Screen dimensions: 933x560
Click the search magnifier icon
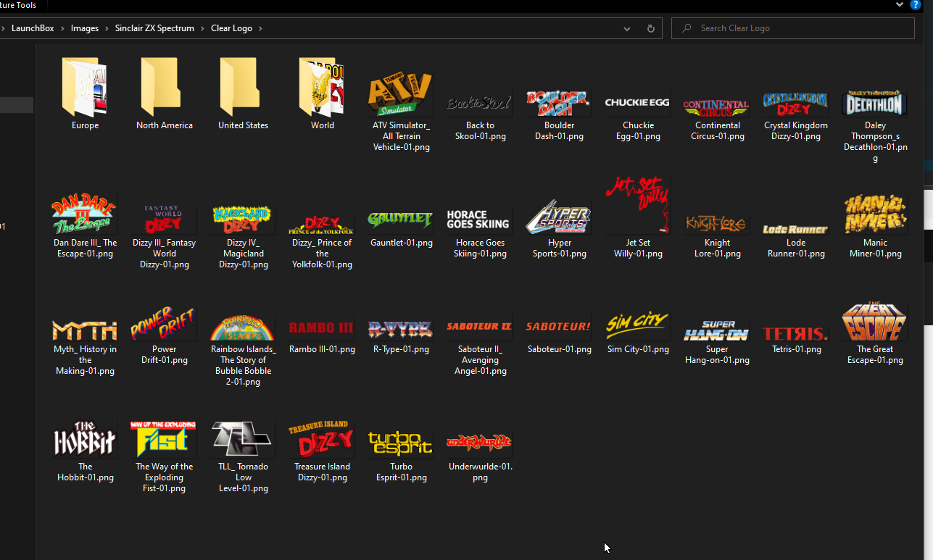coord(686,28)
